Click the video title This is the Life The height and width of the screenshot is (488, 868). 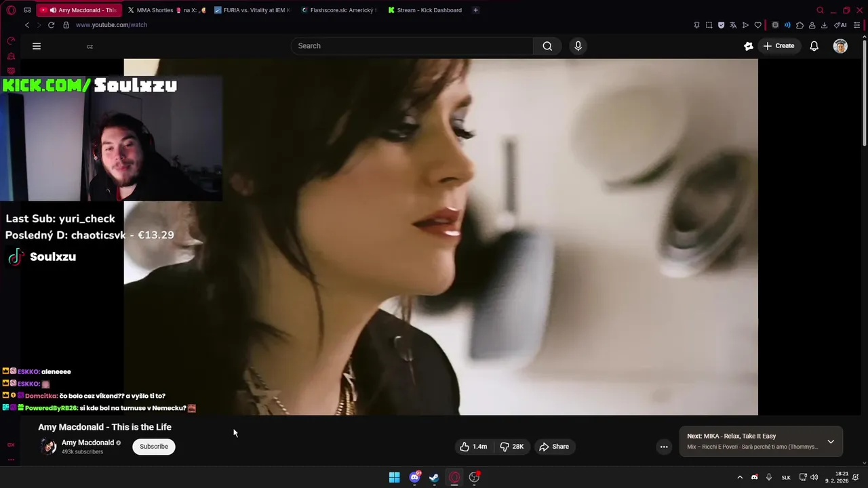coord(104,427)
